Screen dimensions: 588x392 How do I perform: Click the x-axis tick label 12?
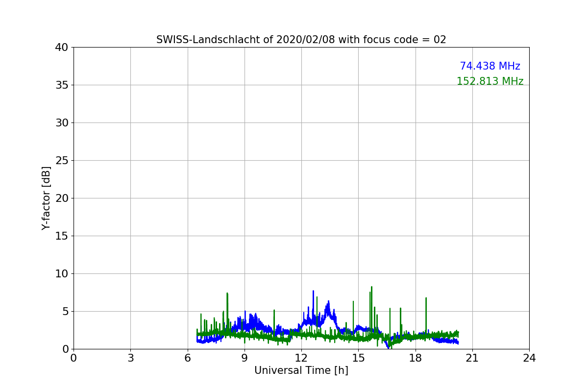pos(301,358)
